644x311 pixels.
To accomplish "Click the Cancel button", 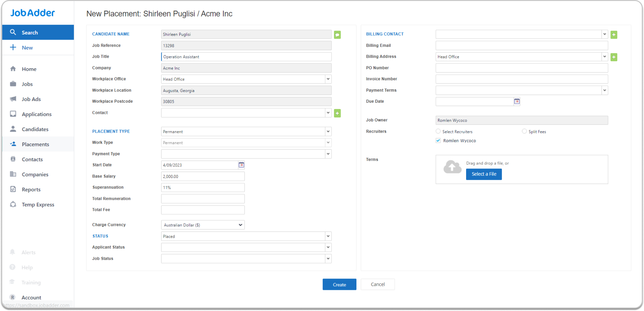I will pyautogui.click(x=377, y=285).
